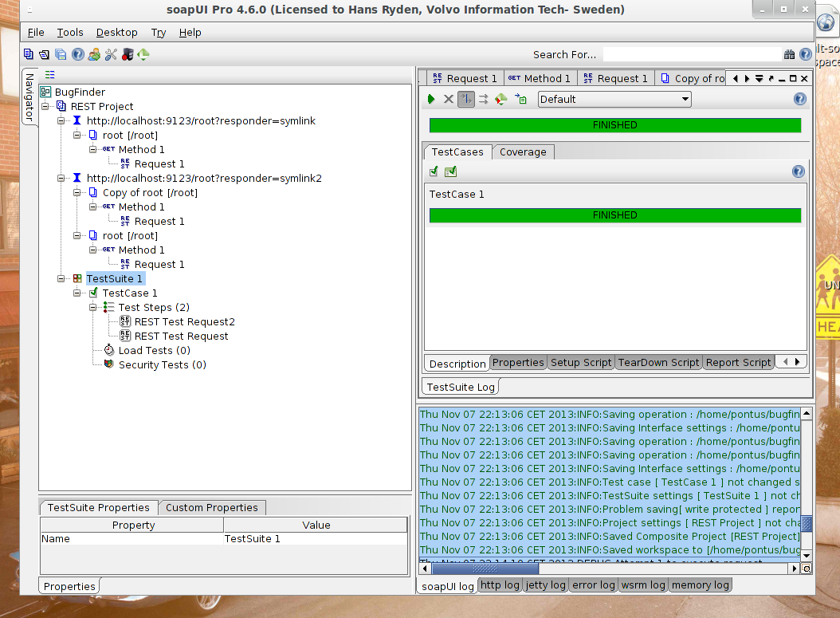Toggle navigator tree grouping mode icon

point(50,75)
